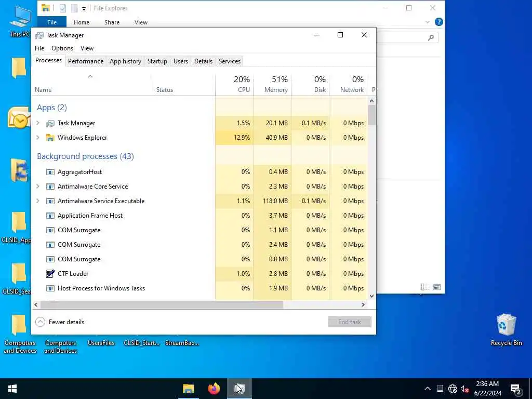Select the AggregatorHost process icon
The width and height of the screenshot is (532, 399).
point(50,172)
